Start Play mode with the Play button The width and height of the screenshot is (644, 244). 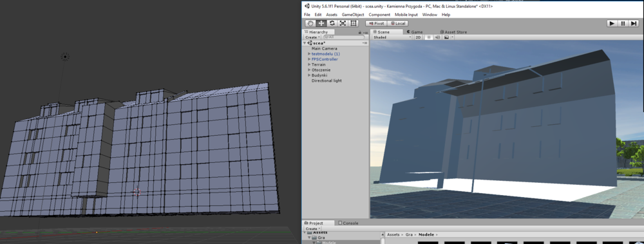click(x=612, y=23)
